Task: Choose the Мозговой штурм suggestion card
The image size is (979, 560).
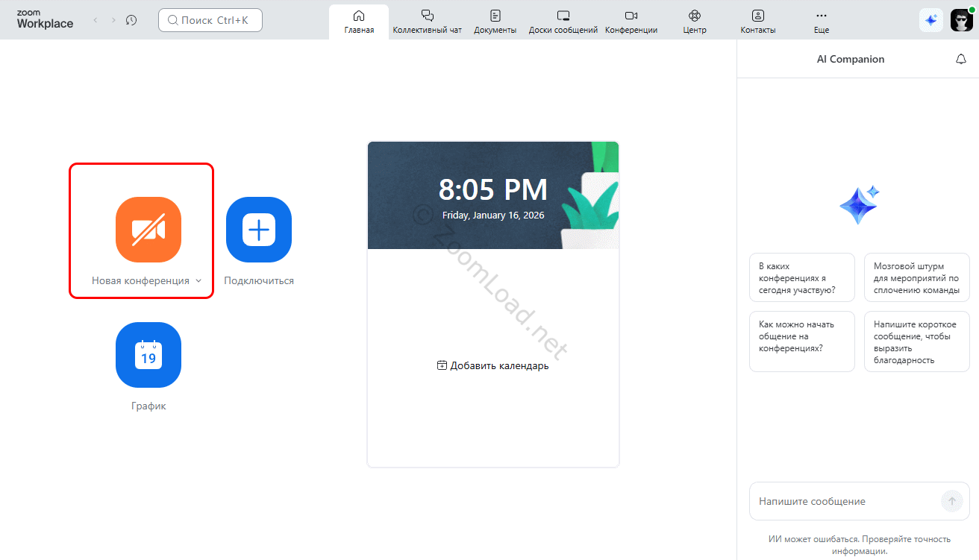Action: tap(916, 277)
